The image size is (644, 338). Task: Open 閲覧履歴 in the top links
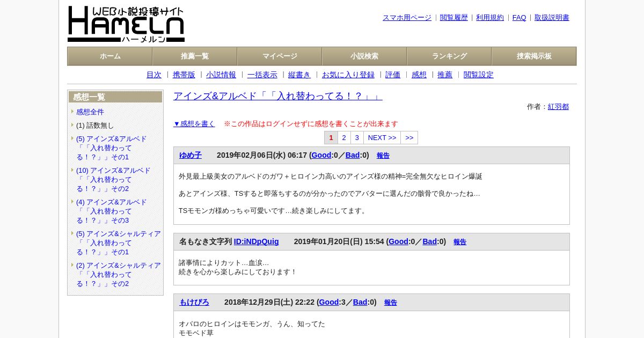click(454, 18)
